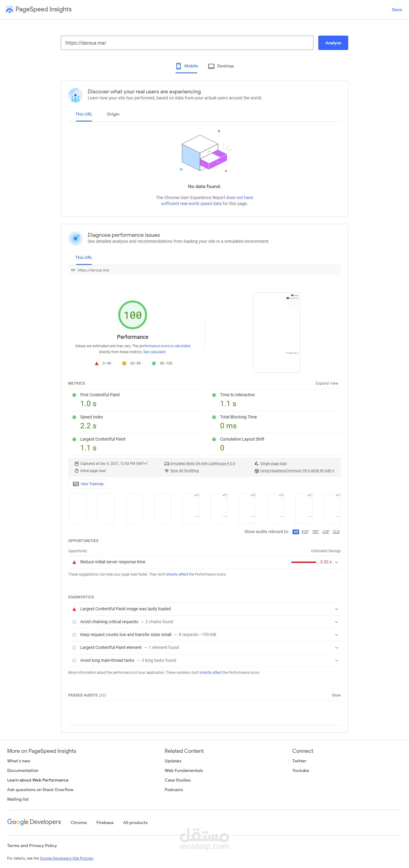
Task: Open the Youtube footer link
Action: [x=300, y=770]
